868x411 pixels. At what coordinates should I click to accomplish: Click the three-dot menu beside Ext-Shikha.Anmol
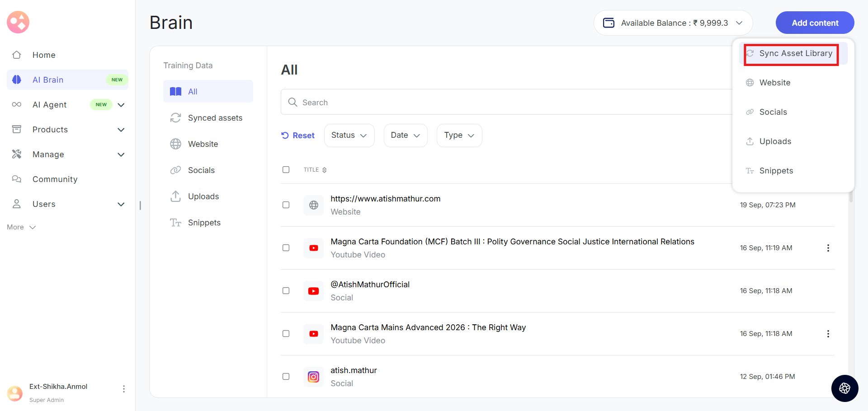point(123,389)
